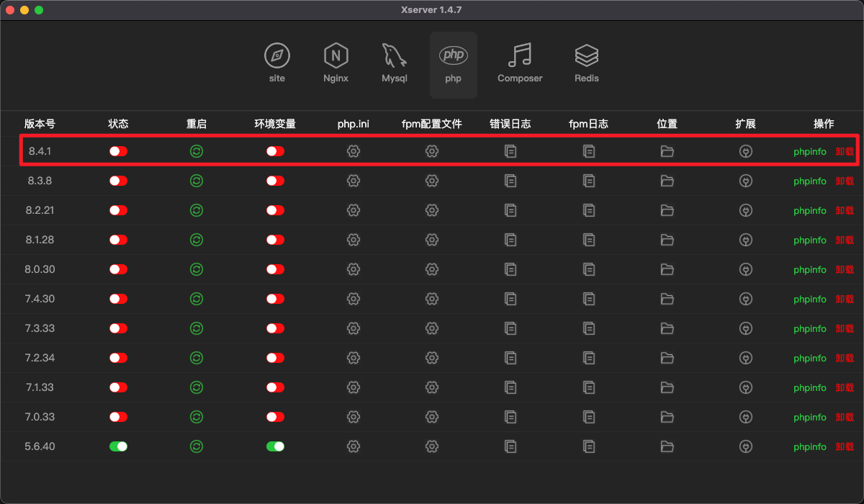The width and height of the screenshot is (864, 504).
Task: Turn on status for PHP 8.2.21
Action: point(118,210)
